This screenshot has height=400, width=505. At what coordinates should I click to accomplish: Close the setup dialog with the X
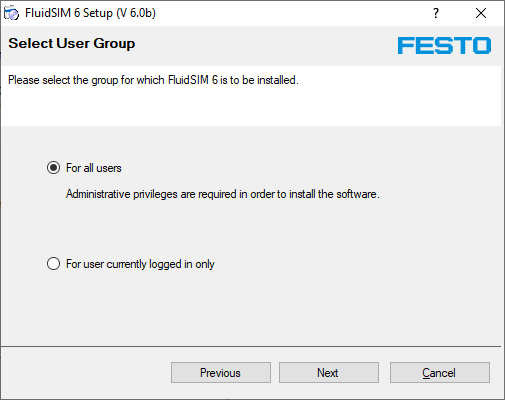click(481, 13)
